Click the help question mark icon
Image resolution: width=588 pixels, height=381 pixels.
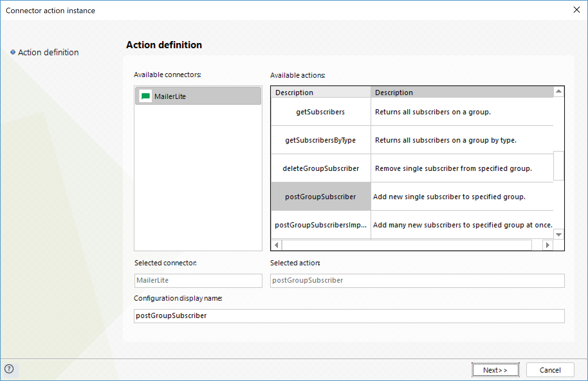point(9,369)
